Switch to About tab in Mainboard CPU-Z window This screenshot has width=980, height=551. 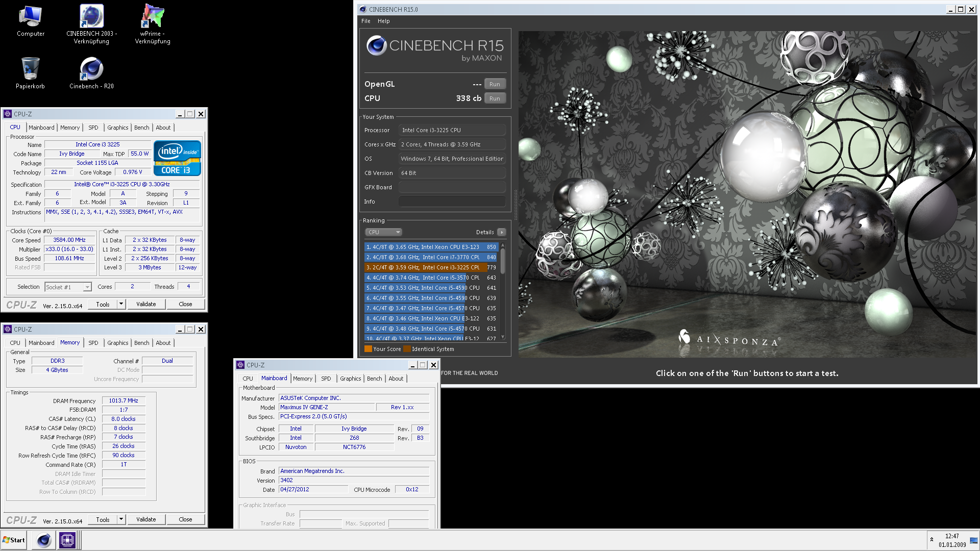396,379
